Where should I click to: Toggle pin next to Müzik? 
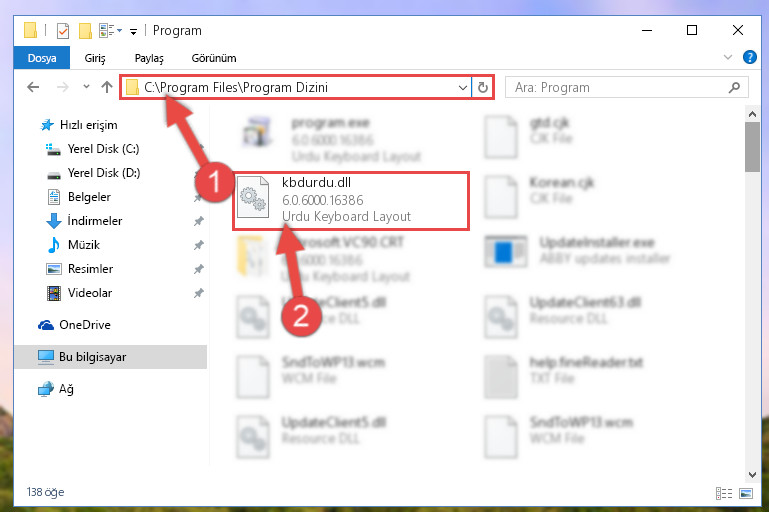[x=198, y=245]
